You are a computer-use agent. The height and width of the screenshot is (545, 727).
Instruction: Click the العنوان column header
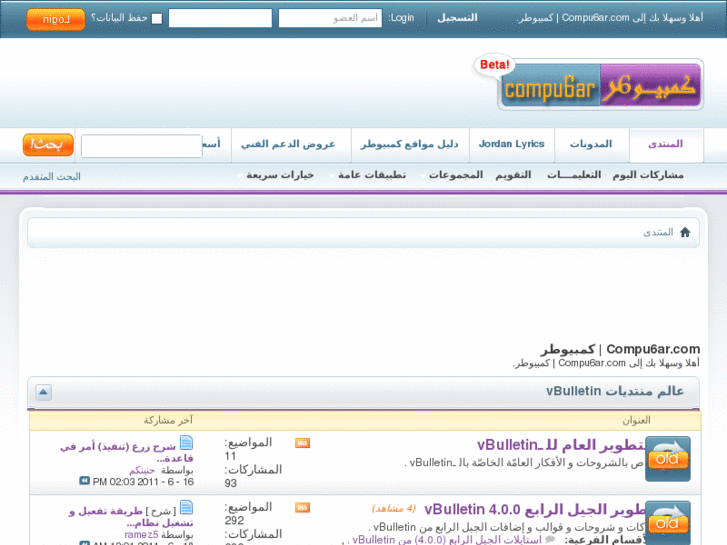tap(636, 420)
